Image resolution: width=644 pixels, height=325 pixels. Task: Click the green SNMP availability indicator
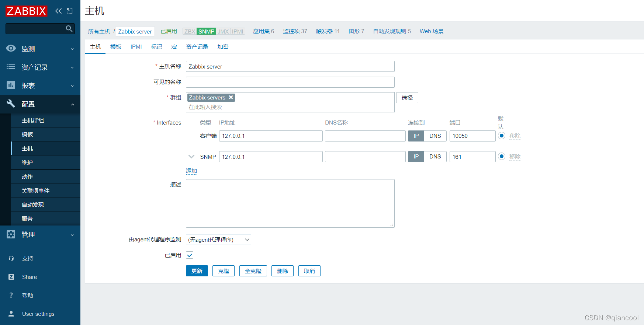[x=206, y=31]
